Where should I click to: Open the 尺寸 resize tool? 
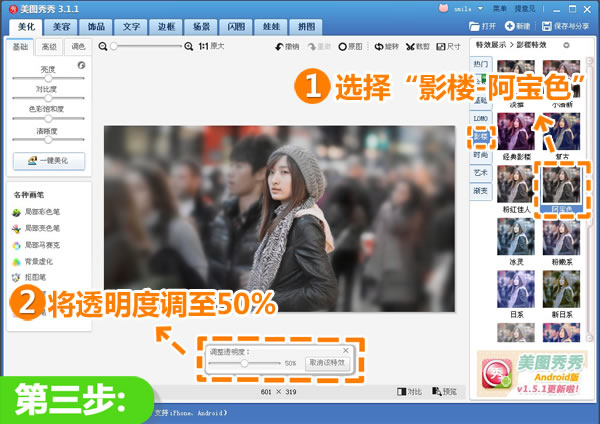[448, 47]
